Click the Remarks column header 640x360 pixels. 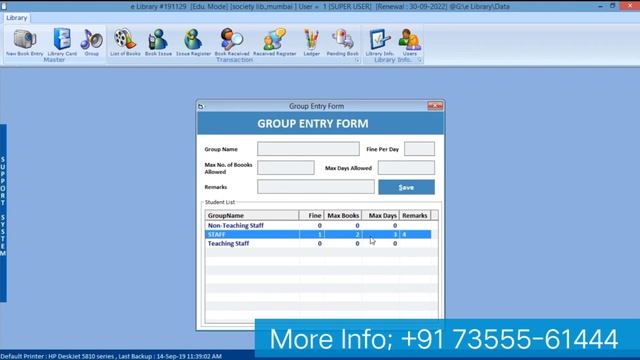click(415, 216)
